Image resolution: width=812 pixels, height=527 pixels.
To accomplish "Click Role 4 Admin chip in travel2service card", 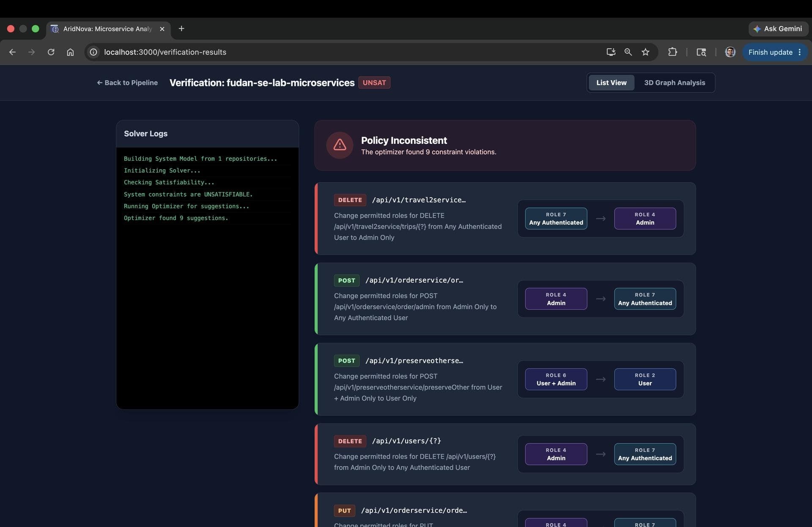I will click(x=645, y=219).
